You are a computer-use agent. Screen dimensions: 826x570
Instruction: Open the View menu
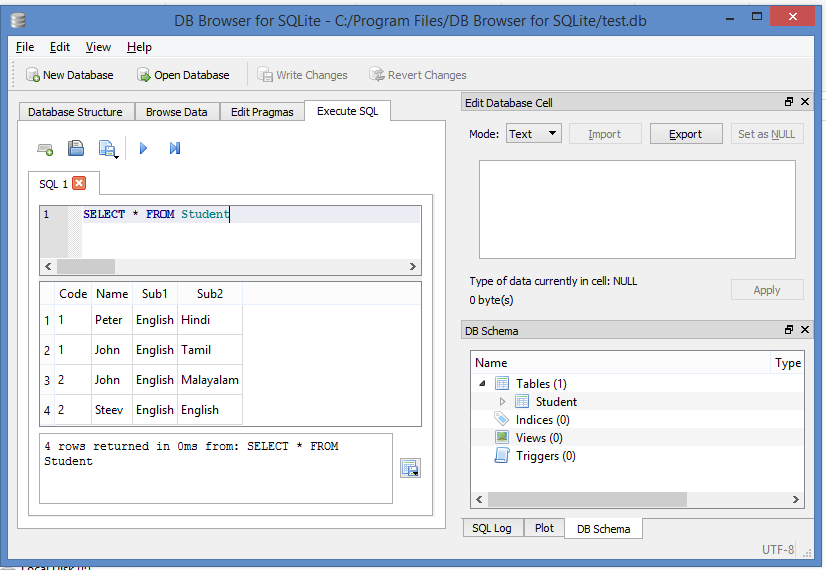(x=98, y=47)
